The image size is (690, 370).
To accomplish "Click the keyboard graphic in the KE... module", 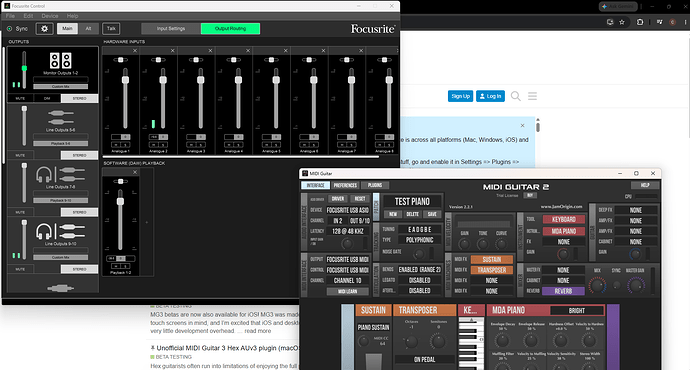I will pyautogui.click(x=471, y=343).
